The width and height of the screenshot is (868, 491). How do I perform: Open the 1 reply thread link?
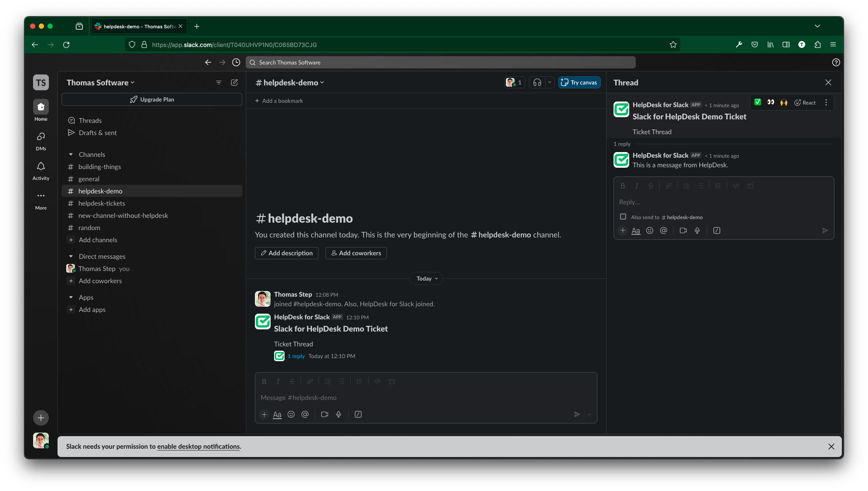point(296,356)
